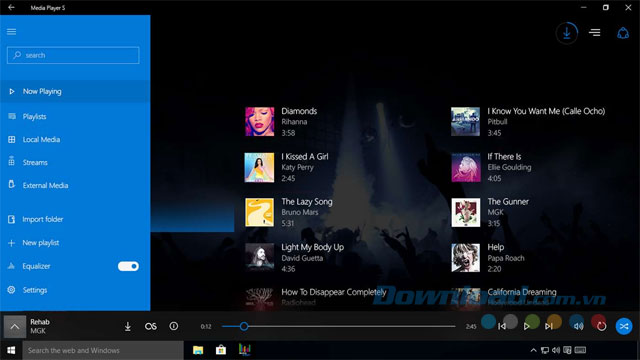This screenshot has width=640, height=360.
Task: Click the Last.fm scrobble icon
Action: [x=151, y=326]
